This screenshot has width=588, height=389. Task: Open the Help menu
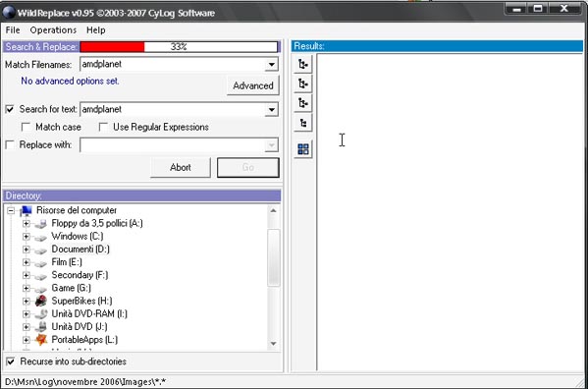coord(96,30)
